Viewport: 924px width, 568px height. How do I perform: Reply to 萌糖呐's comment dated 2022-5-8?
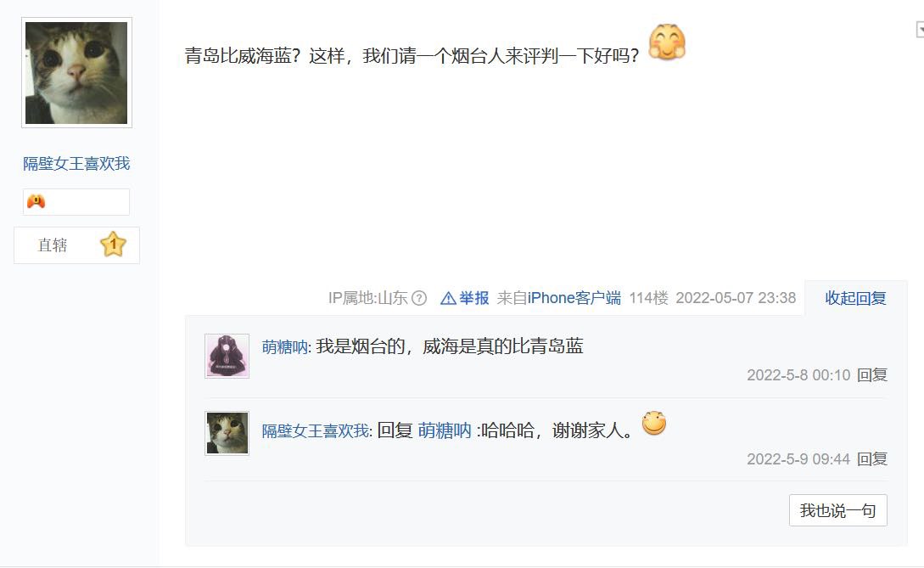tap(872, 375)
